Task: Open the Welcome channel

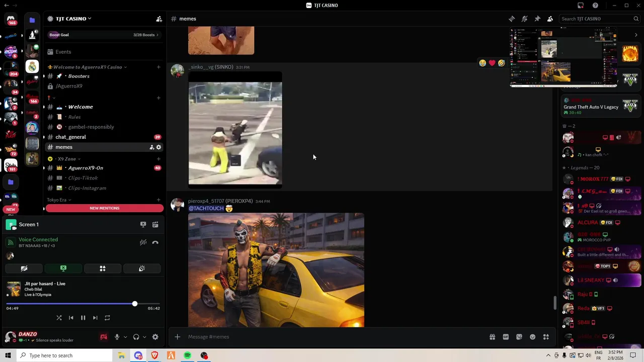Action: pyautogui.click(x=104, y=107)
